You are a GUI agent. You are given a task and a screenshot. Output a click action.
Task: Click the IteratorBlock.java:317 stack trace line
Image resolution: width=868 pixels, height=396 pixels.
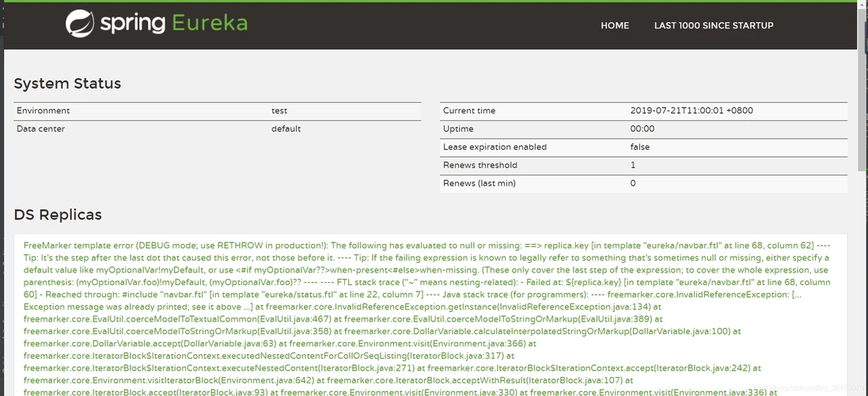click(x=269, y=356)
